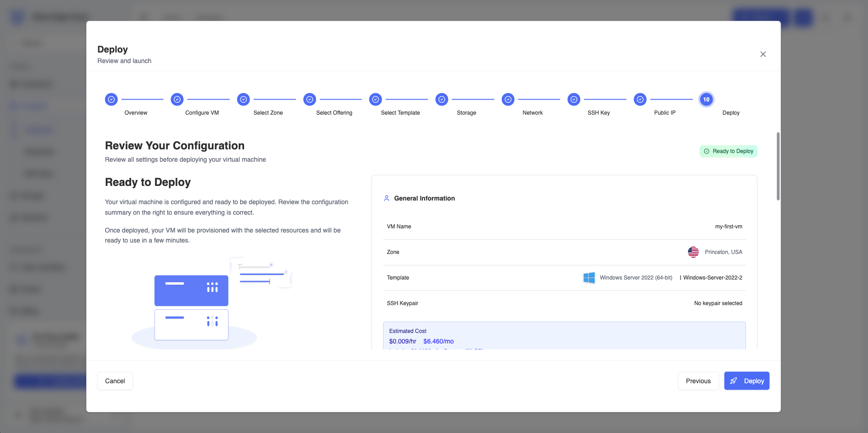Close the Deploy dialog with X
868x433 pixels.
point(763,54)
